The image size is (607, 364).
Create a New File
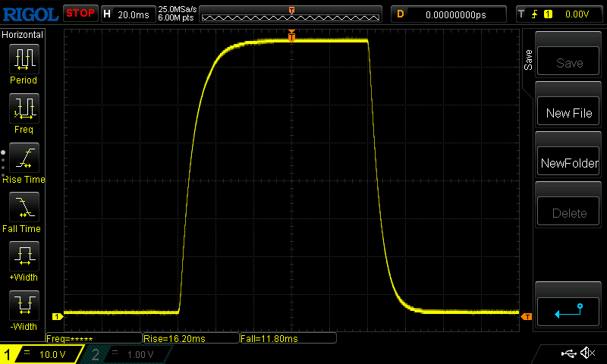tap(568, 111)
